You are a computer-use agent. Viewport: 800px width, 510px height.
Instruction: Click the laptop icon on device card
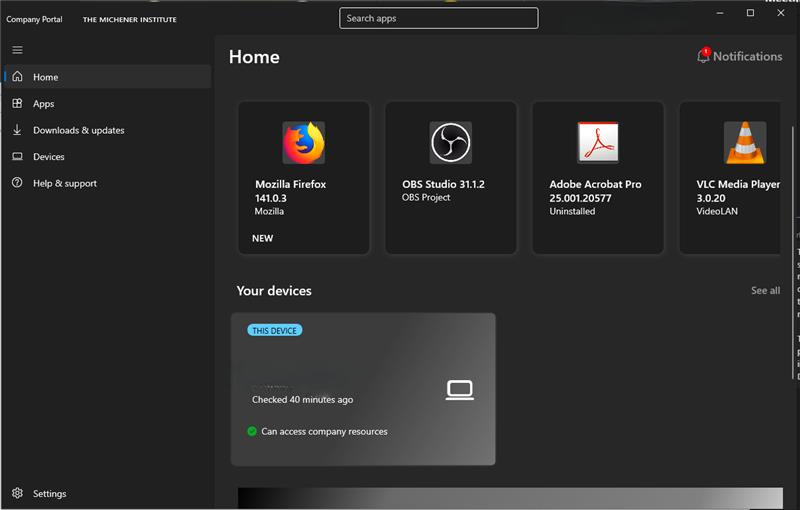tap(459, 390)
